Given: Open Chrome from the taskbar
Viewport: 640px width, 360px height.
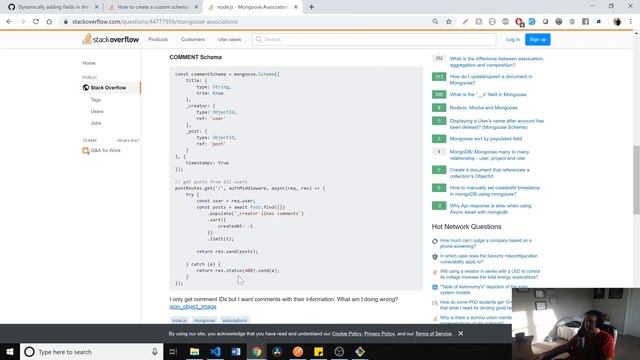Looking at the screenshot, I should click(x=256, y=351).
